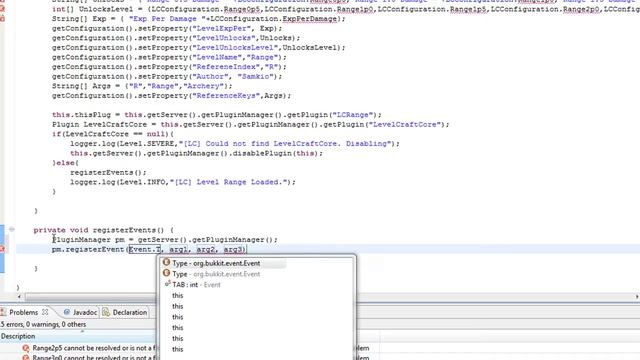Click the editor horizontal scrollbar left arrow
Viewport: 640px width, 360px height.
click(19, 297)
